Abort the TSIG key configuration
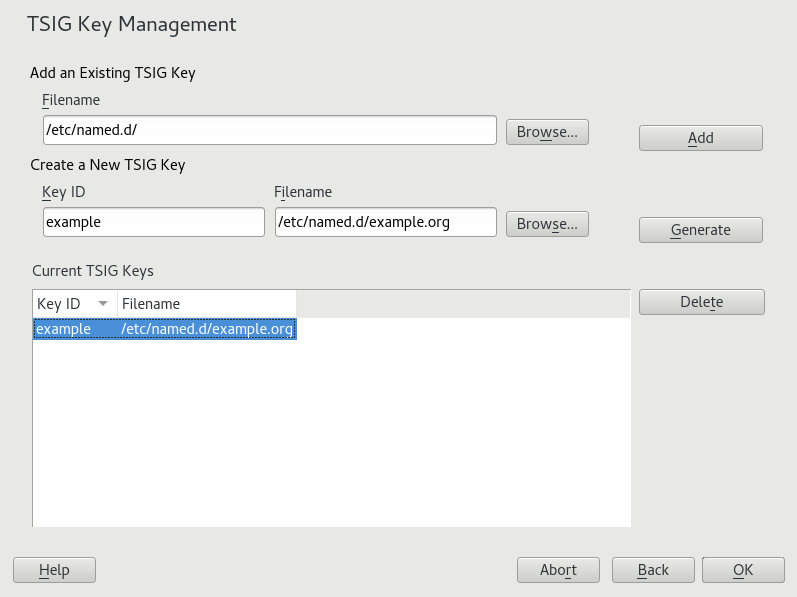The width and height of the screenshot is (797, 597). pyautogui.click(x=558, y=570)
